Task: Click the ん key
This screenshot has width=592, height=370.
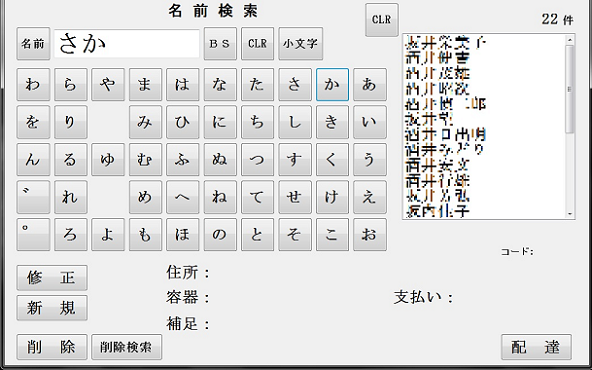Action: (x=33, y=159)
